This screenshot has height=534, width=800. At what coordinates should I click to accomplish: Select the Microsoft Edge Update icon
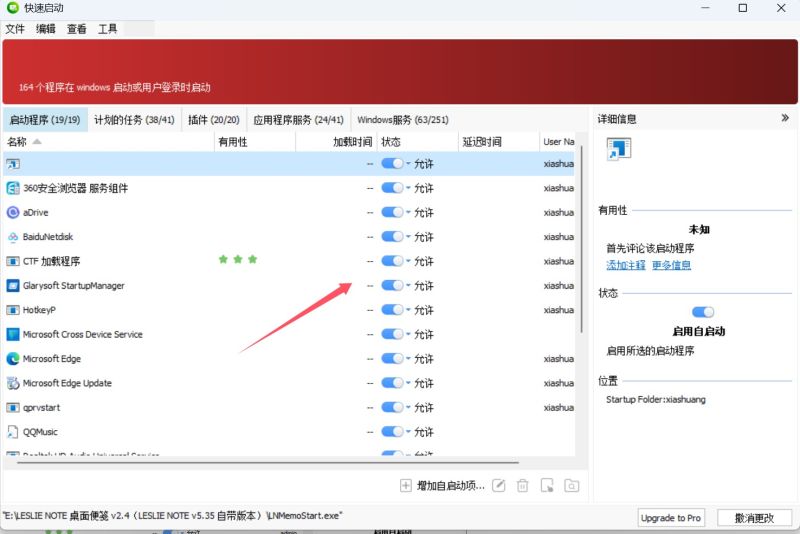click(x=13, y=383)
